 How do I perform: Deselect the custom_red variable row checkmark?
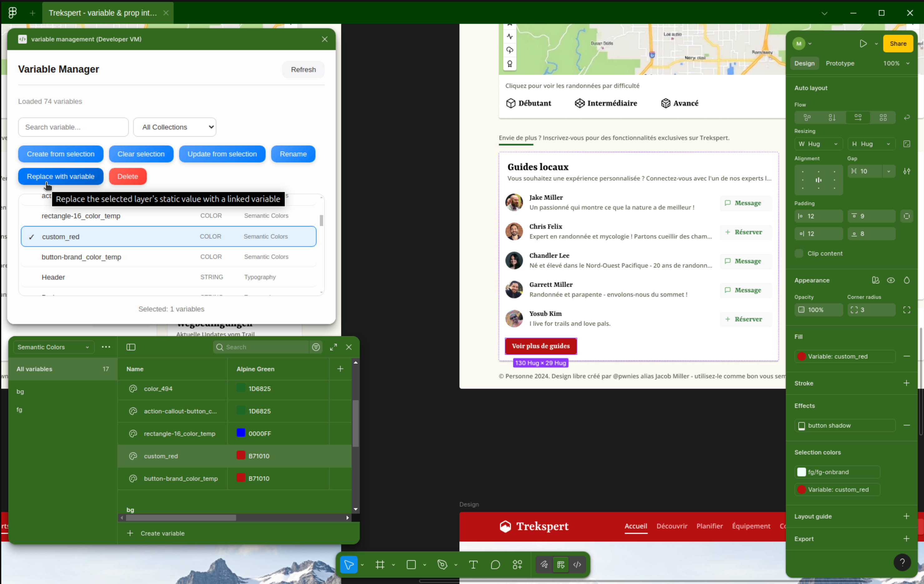pyautogui.click(x=32, y=237)
